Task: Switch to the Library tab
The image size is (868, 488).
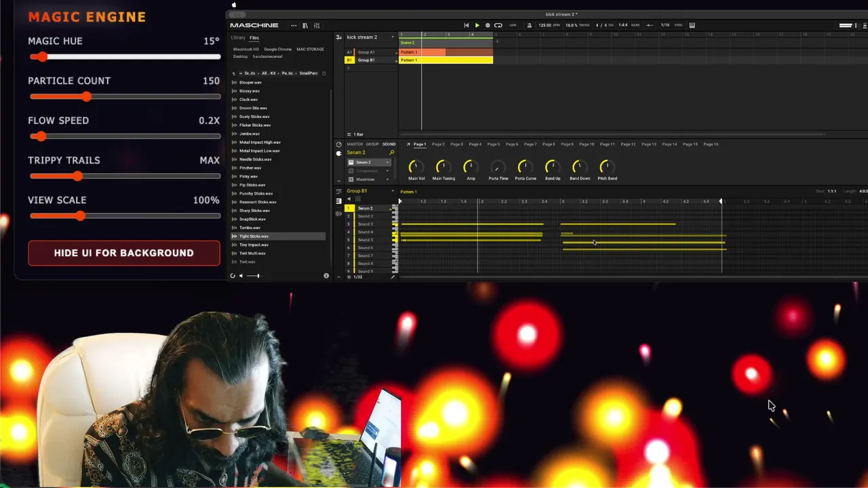Action: tap(238, 38)
